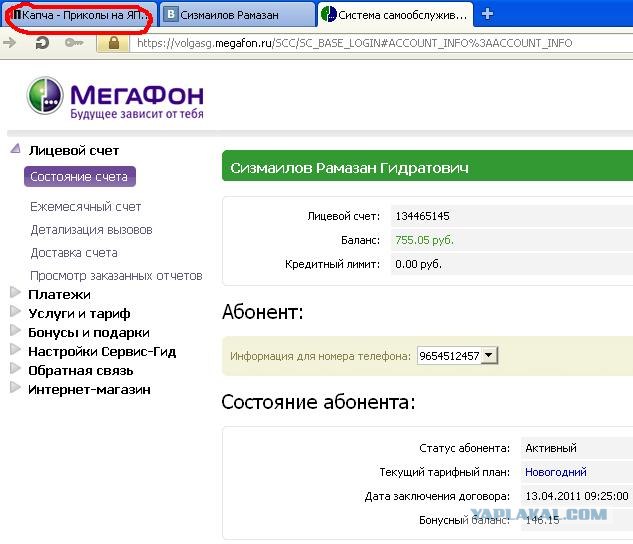
Task: Click the Состояние счета button
Action: tap(80, 177)
